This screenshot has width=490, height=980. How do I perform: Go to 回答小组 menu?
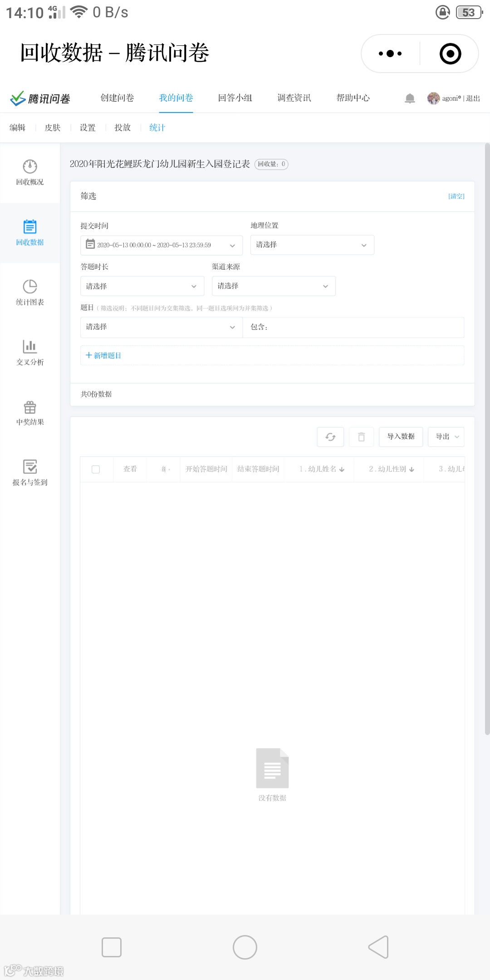click(x=235, y=98)
